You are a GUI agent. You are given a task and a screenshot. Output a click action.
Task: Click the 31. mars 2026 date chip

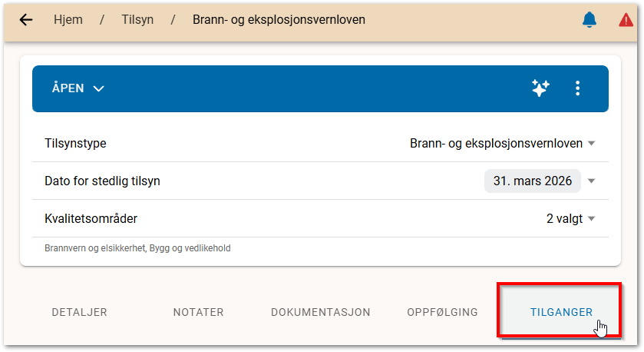point(532,181)
